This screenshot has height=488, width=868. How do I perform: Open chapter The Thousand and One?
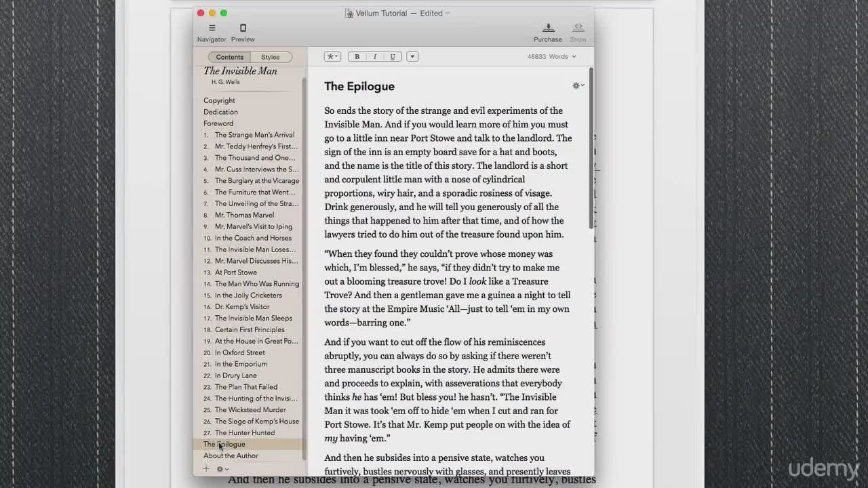pyautogui.click(x=255, y=158)
